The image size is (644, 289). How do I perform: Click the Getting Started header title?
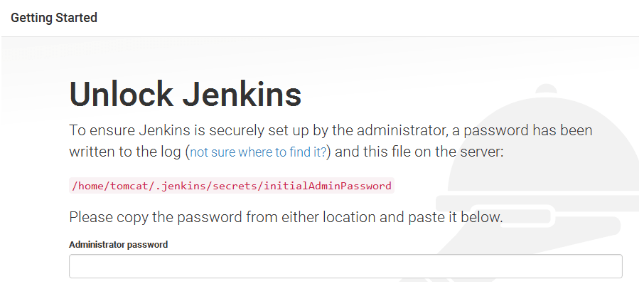[54, 18]
